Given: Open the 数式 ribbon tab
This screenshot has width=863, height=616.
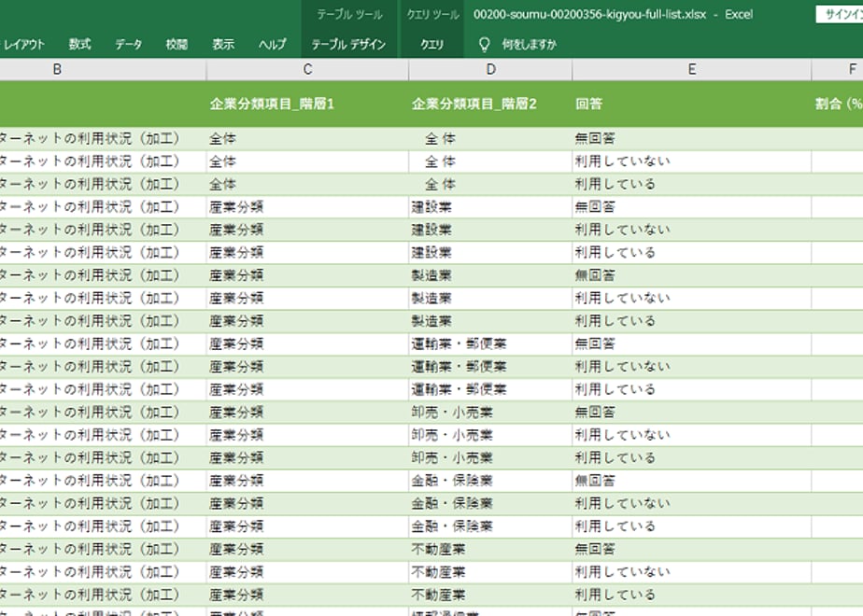Looking at the screenshot, I should click(79, 44).
